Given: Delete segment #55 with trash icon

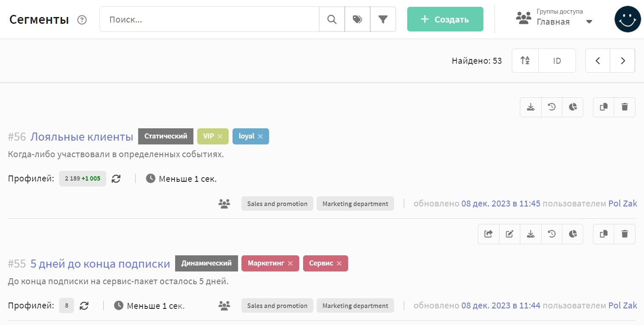Looking at the screenshot, I should pyautogui.click(x=624, y=234).
